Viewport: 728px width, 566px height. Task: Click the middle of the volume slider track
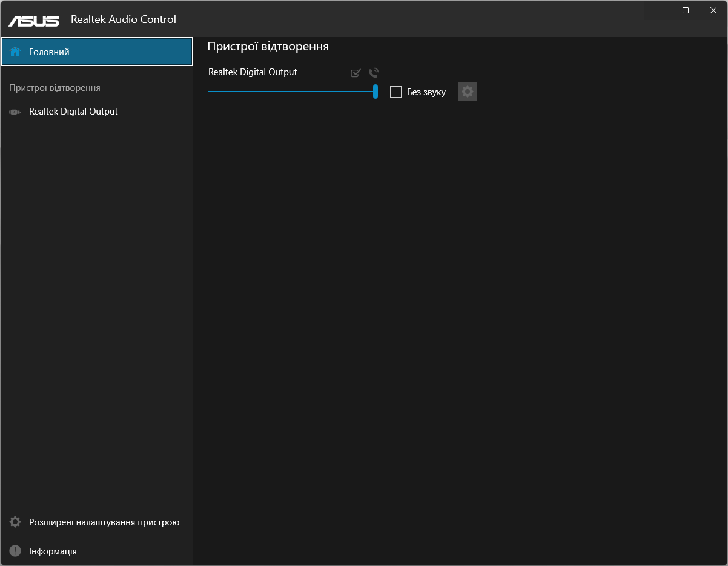click(292, 92)
